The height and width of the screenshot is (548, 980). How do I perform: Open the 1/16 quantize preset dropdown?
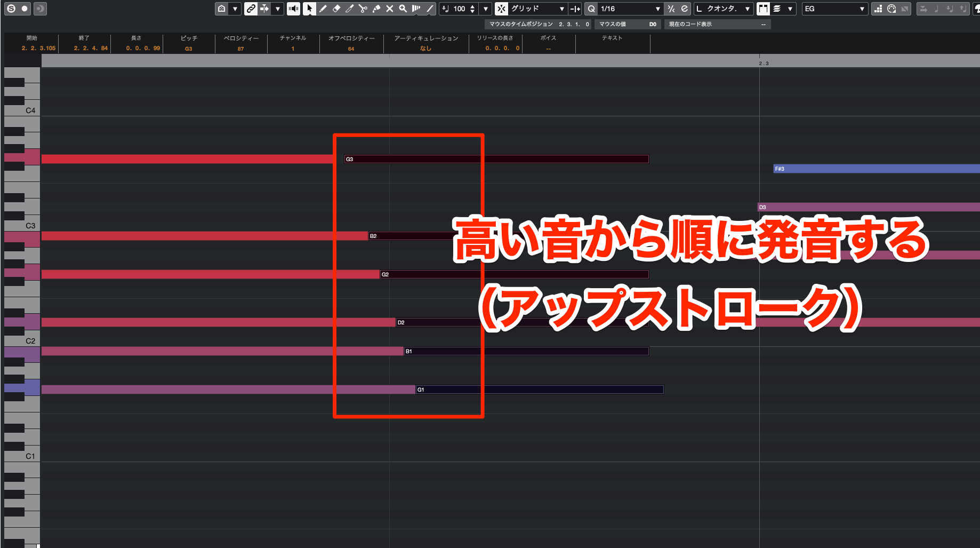click(630, 9)
